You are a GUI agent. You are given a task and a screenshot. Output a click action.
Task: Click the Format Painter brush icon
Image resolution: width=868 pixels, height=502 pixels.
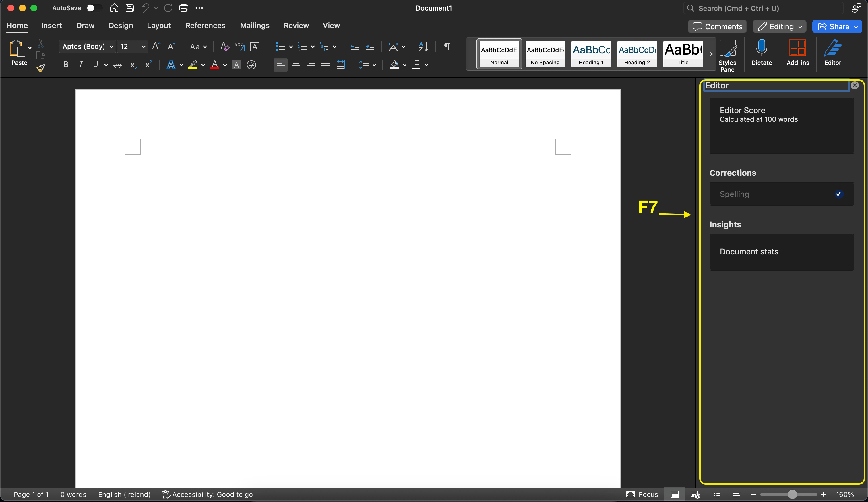(x=41, y=68)
